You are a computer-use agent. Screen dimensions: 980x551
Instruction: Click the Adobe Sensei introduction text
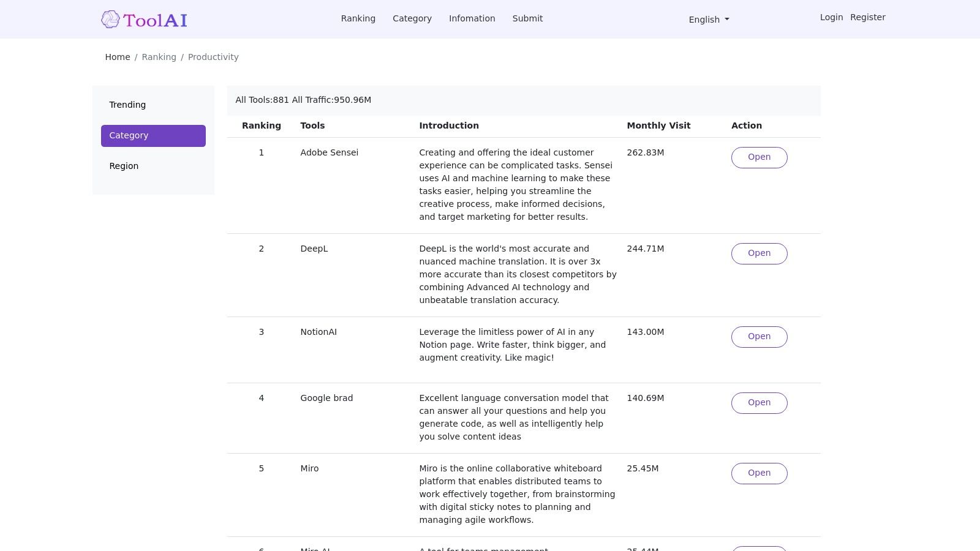pyautogui.click(x=516, y=185)
